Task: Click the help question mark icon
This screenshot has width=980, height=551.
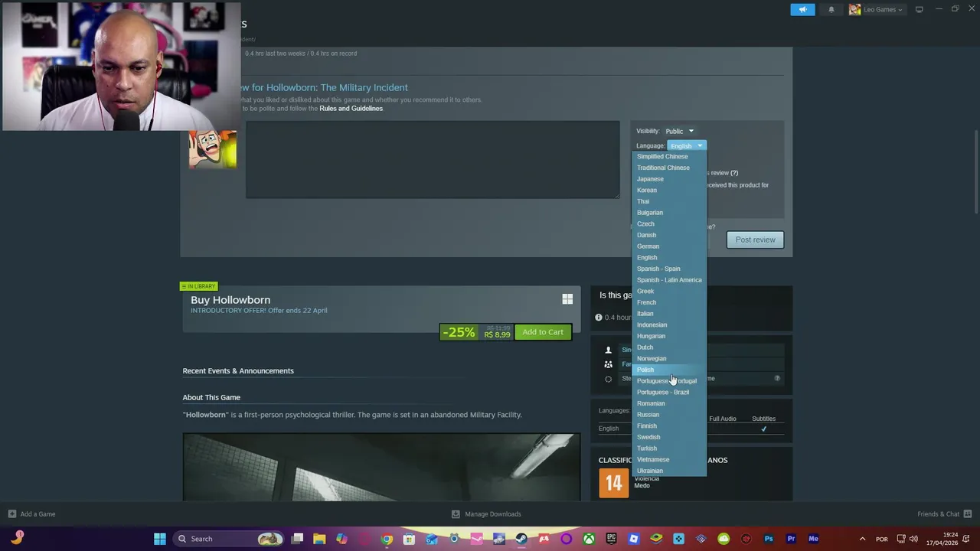Action: pyautogui.click(x=777, y=378)
